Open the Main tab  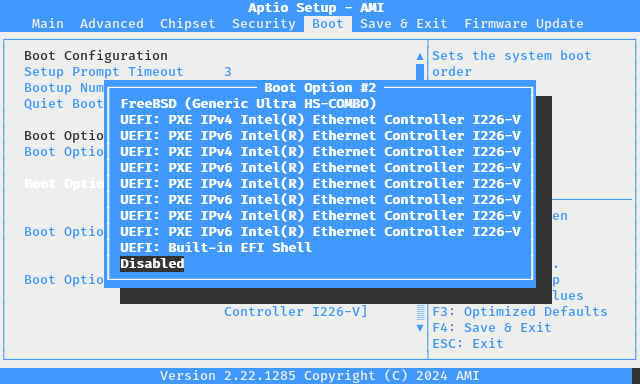[48, 24]
